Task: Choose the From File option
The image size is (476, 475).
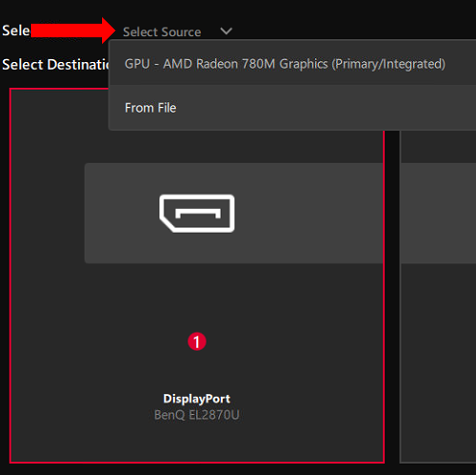Action: point(293,108)
